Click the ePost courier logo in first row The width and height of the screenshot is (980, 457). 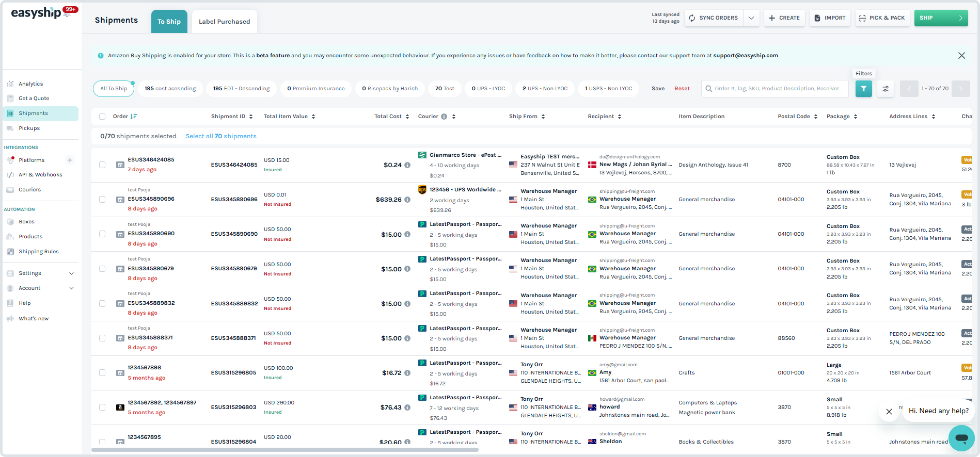422,155
